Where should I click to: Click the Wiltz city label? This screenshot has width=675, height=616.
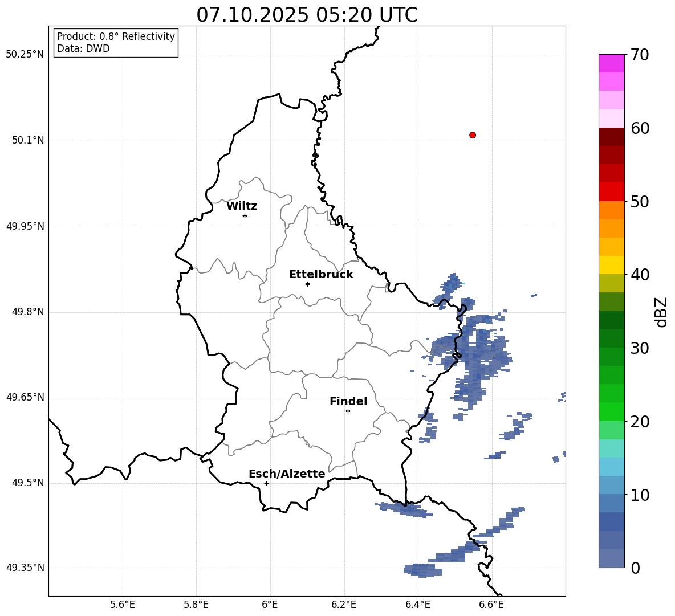[242, 206]
